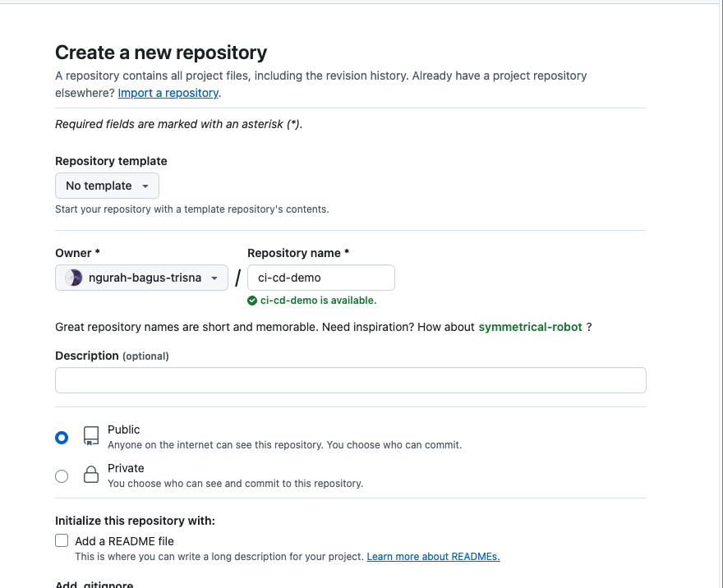This screenshot has height=588, width=723.
Task: Use the suggested name symmetrical-robot
Action: [530, 327]
